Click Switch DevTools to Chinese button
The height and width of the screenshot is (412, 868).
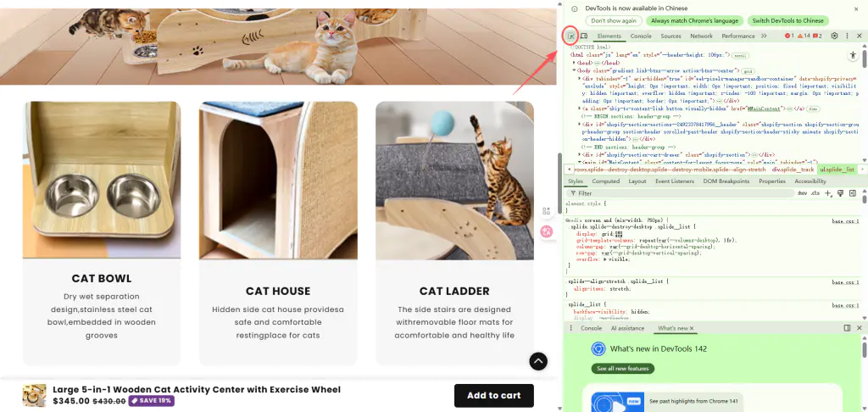(787, 21)
